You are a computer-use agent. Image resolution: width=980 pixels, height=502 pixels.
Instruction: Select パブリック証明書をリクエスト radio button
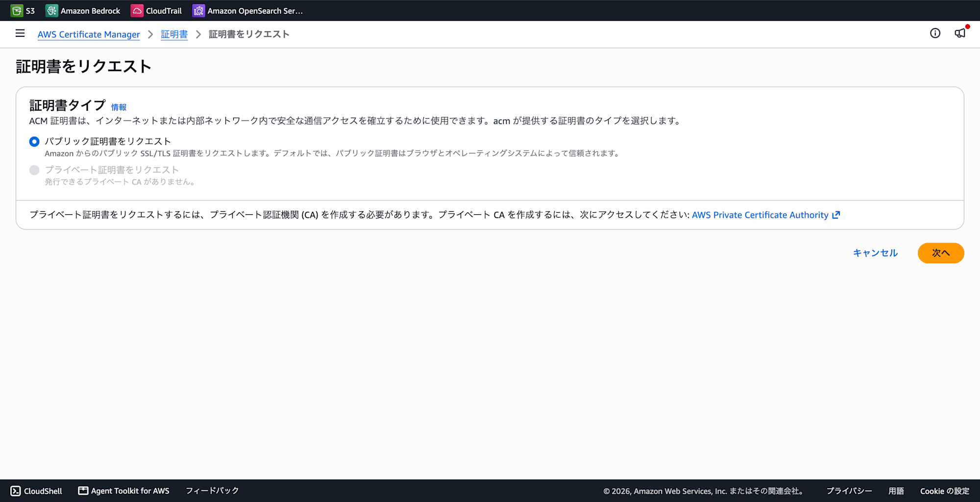34,142
